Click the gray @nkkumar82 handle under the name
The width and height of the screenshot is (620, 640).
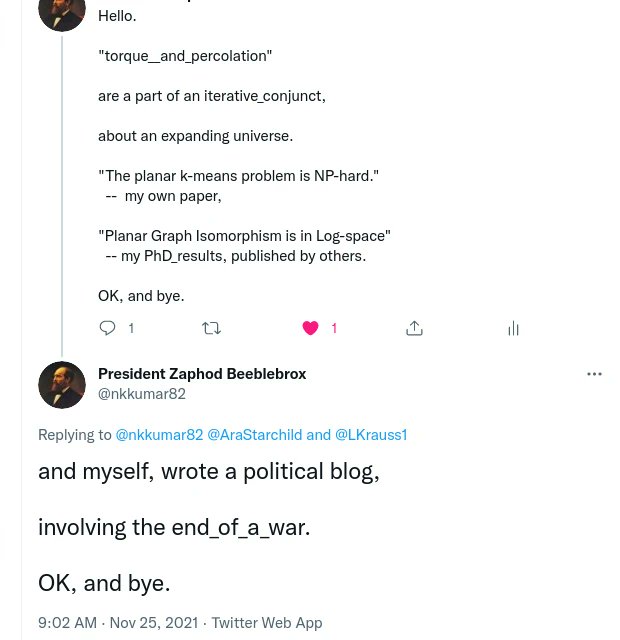click(x=142, y=394)
